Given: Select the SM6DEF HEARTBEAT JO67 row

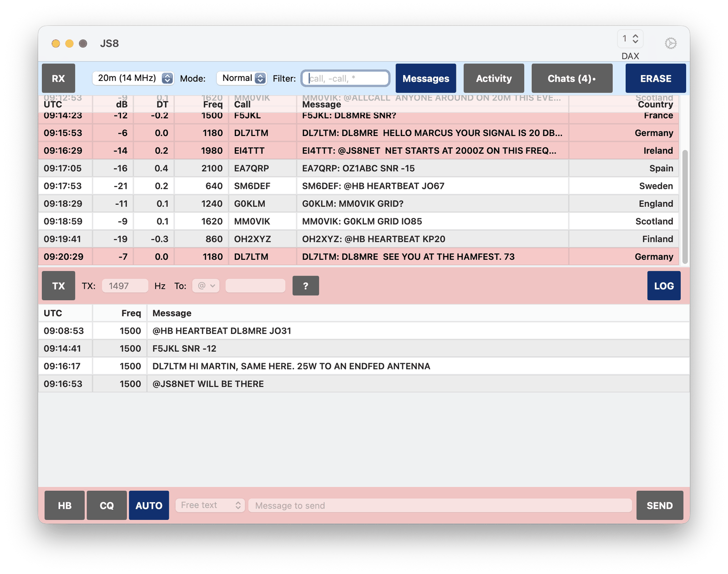Looking at the screenshot, I should coord(359,186).
